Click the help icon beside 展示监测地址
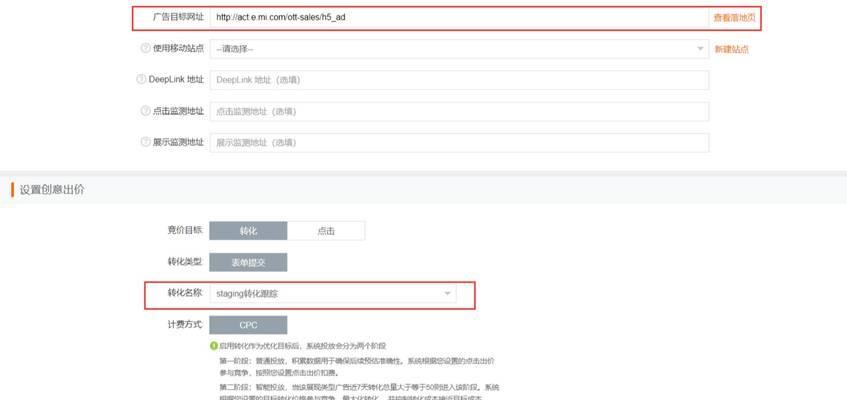Viewport: 847px width, 400px height. (x=145, y=142)
